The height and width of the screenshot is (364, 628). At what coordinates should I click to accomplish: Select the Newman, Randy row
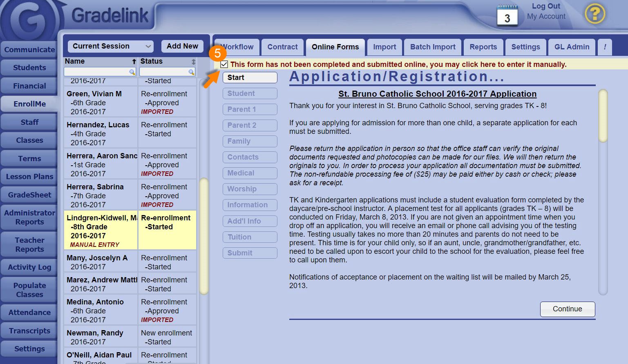click(130, 337)
